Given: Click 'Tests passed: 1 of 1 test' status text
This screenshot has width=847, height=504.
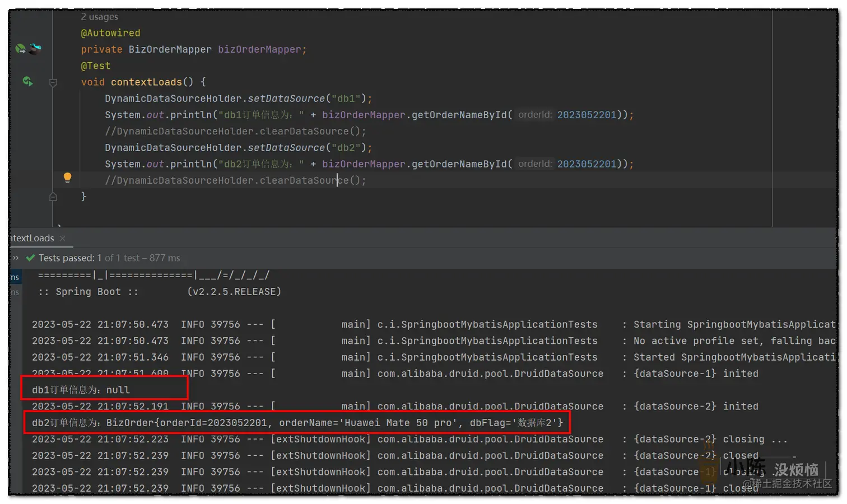Looking at the screenshot, I should click(109, 258).
